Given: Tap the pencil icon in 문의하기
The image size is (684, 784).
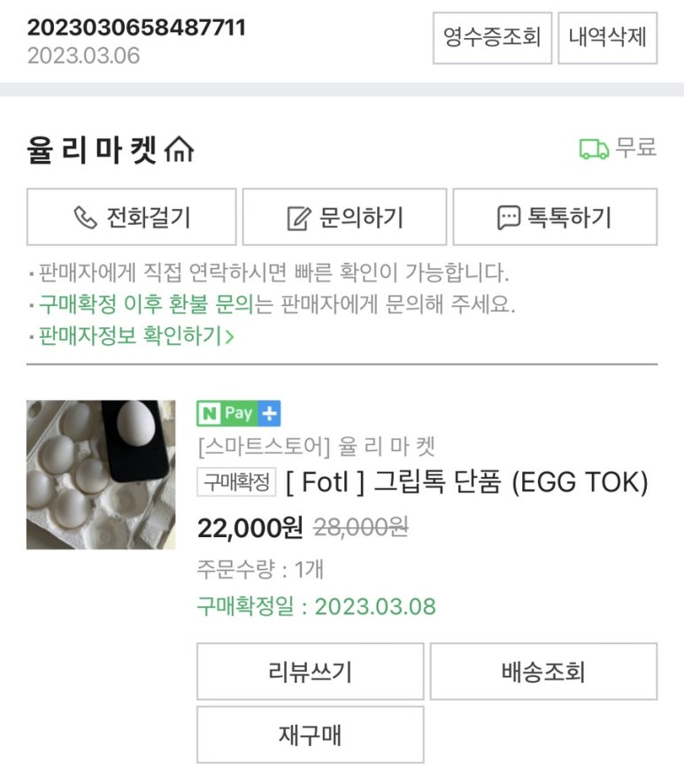Looking at the screenshot, I should (x=300, y=218).
